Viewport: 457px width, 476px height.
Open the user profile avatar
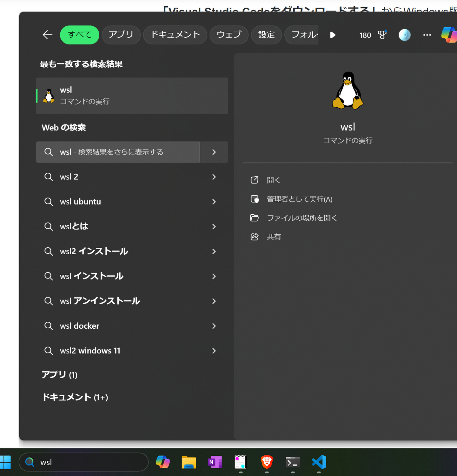[x=405, y=35]
